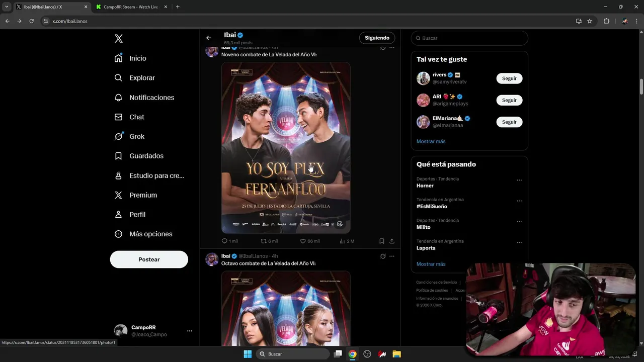Go to Inicio in sidebar

pos(131,58)
